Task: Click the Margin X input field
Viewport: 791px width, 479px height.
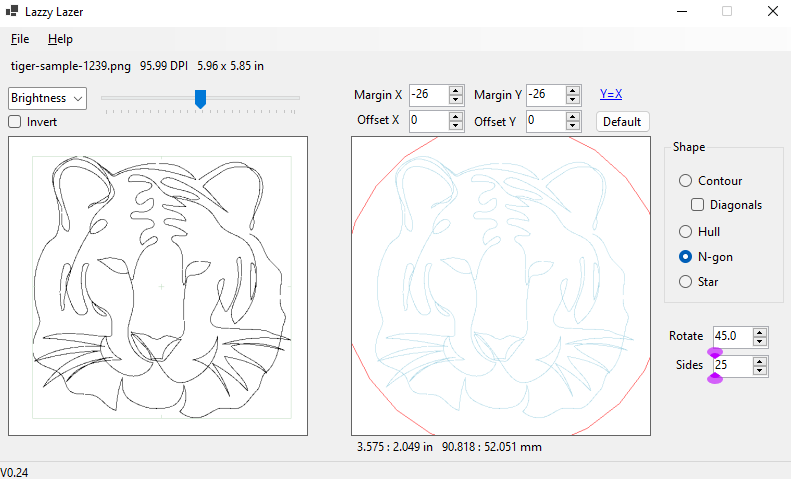Action: (x=428, y=94)
